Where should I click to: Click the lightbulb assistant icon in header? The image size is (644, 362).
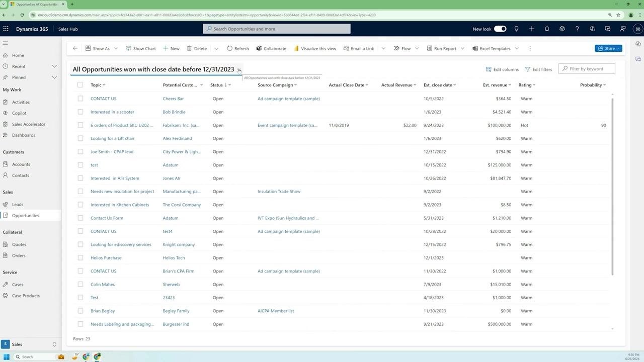tap(516, 29)
